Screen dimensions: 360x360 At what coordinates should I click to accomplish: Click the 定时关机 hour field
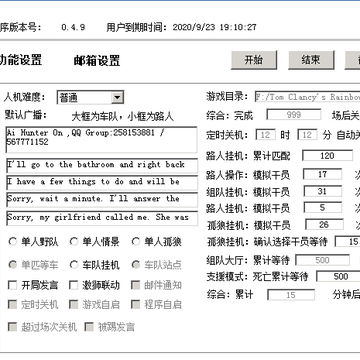click(265, 135)
